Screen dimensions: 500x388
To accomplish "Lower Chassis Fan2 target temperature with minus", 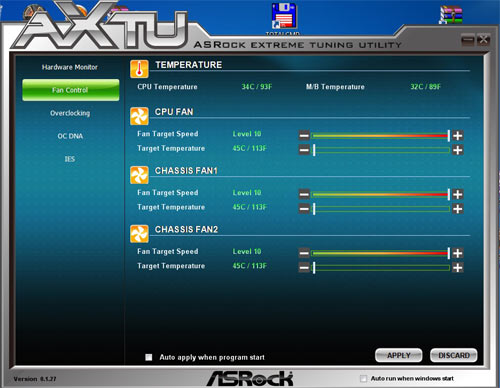I will pyautogui.click(x=304, y=267).
